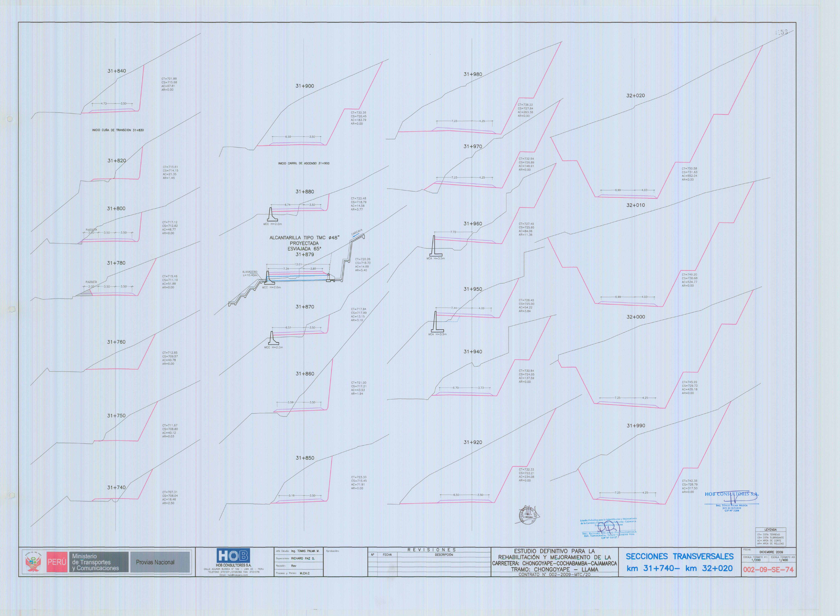Viewport: 840px width, 616px height.
Task: Select section heading 32+000
Action: tap(636, 317)
